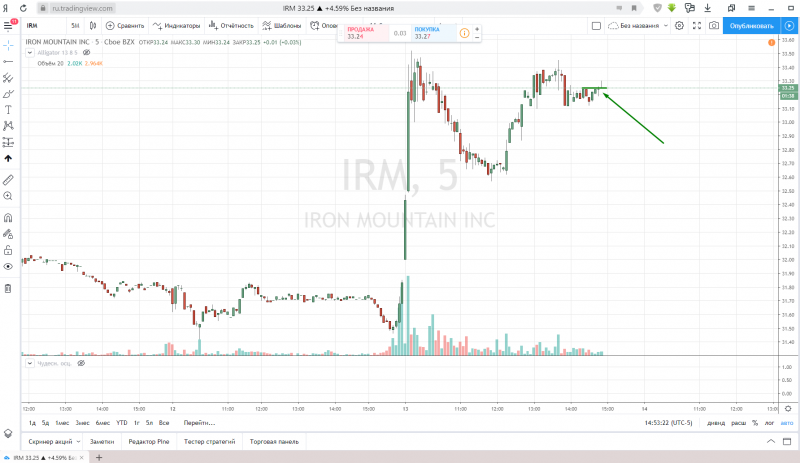
Task: Open timezone menu showing 14:53:22 (UTC-5)
Action: tap(668, 423)
